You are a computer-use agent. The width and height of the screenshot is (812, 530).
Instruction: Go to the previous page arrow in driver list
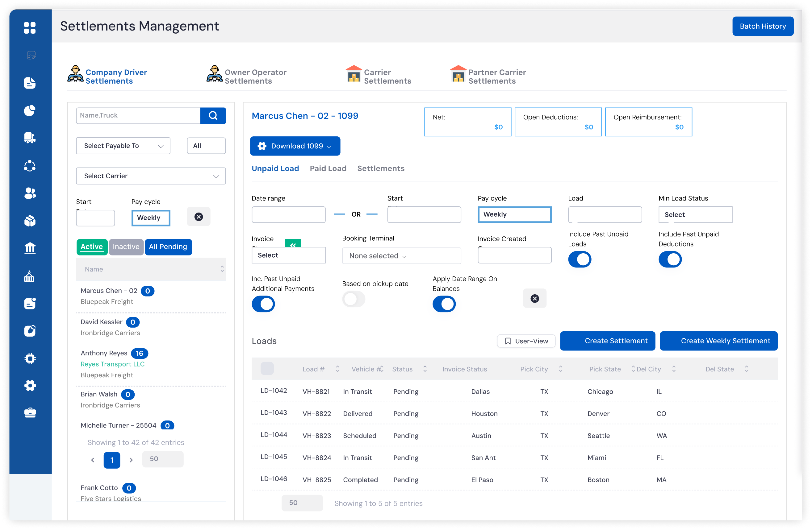pyautogui.click(x=93, y=460)
